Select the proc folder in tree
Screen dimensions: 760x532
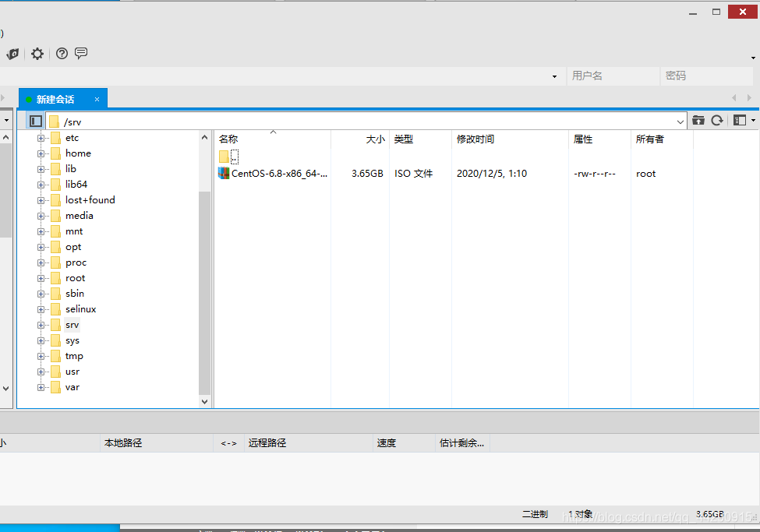coord(76,262)
